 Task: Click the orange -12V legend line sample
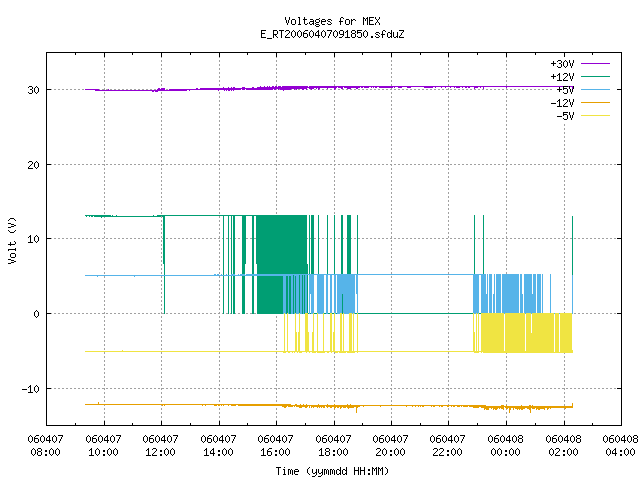click(x=595, y=102)
